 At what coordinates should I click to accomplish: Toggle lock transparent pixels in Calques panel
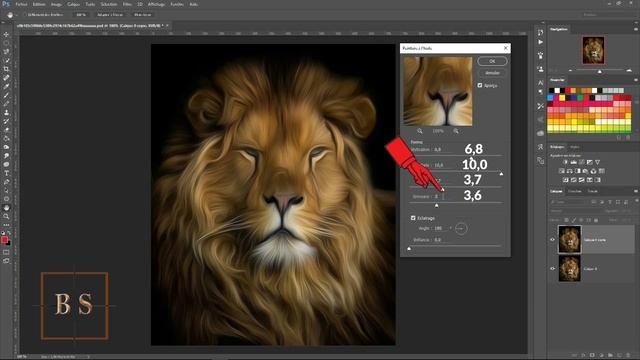coord(567,220)
